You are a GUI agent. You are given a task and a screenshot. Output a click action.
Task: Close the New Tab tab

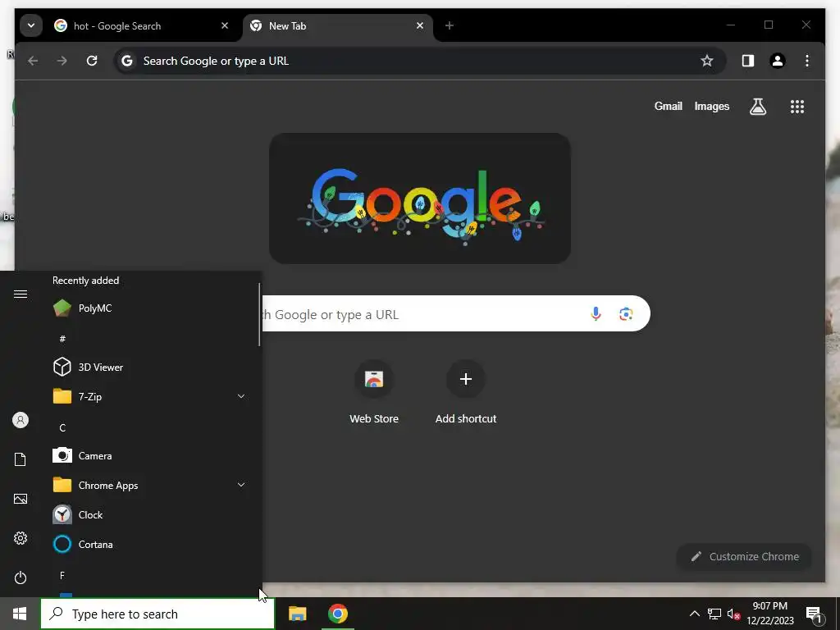coord(420,25)
